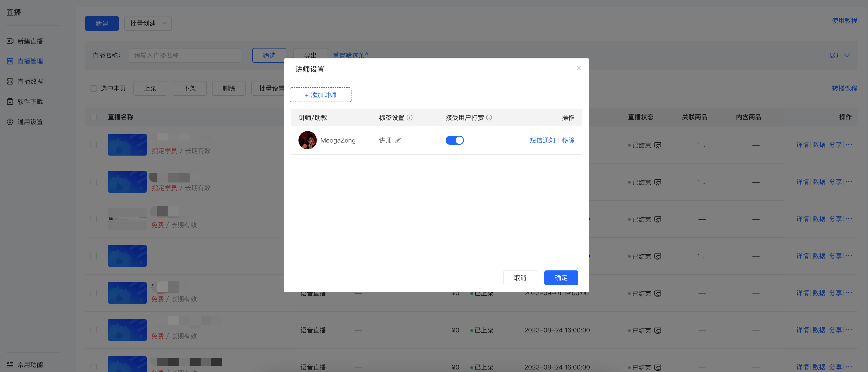The height and width of the screenshot is (372, 868).
Task: Open 详情 for the first live row
Action: tap(802, 145)
